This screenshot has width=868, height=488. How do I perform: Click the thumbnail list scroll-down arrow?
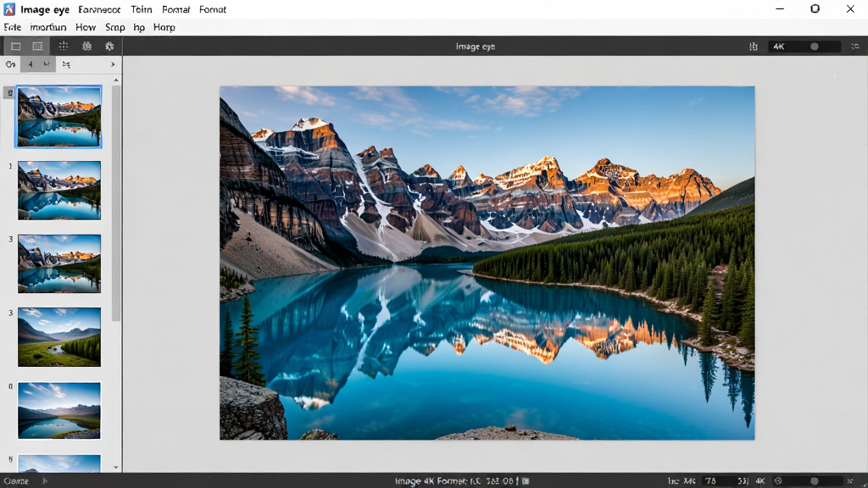tap(115, 467)
